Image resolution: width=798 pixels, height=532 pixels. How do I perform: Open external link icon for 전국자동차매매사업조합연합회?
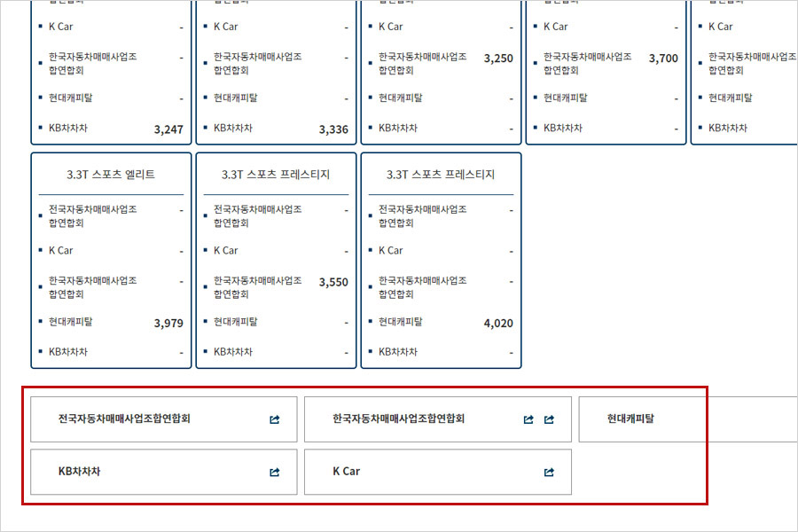274,419
